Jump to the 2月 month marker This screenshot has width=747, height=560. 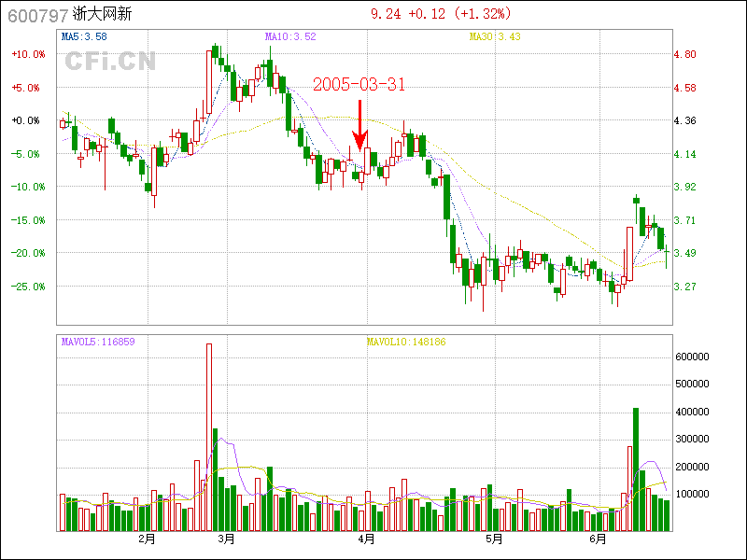(146, 539)
